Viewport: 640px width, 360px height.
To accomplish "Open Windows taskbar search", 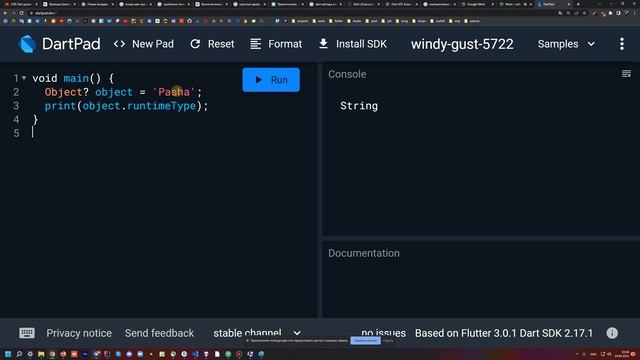I will click(x=19, y=354).
